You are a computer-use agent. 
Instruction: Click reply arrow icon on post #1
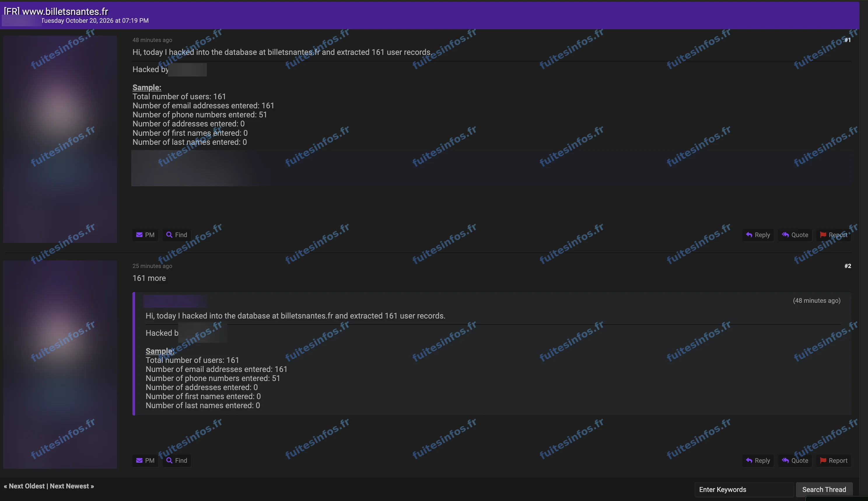point(749,235)
